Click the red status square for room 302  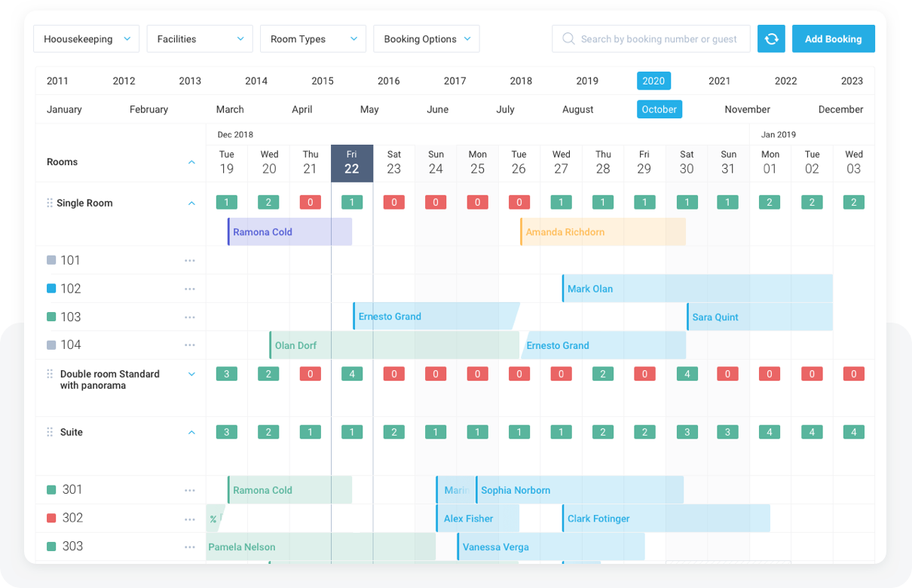point(51,519)
